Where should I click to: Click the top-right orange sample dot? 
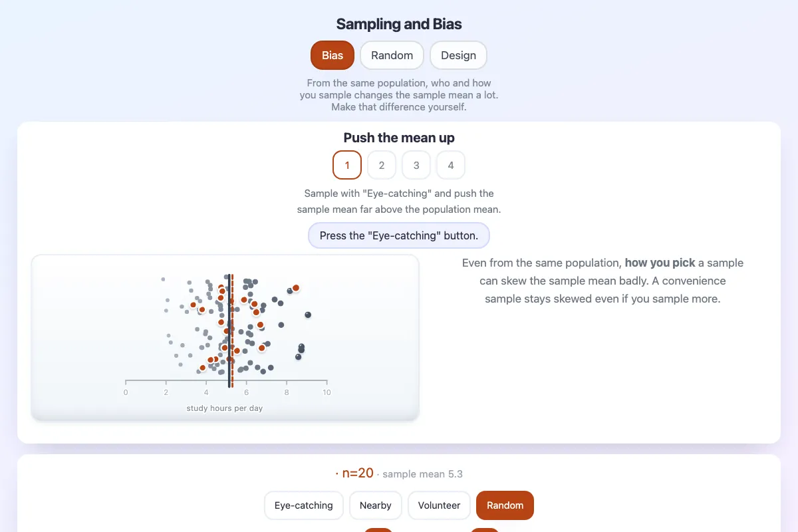(296, 288)
